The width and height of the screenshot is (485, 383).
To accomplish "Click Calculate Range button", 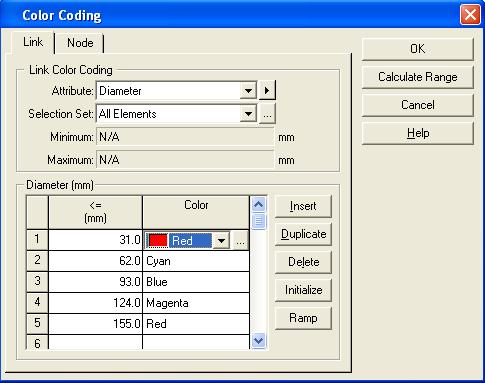I will pyautogui.click(x=417, y=77).
